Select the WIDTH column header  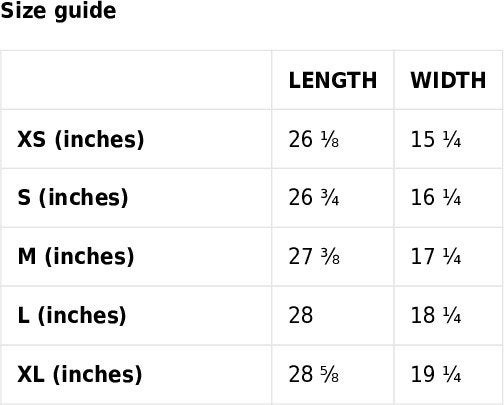tap(448, 80)
